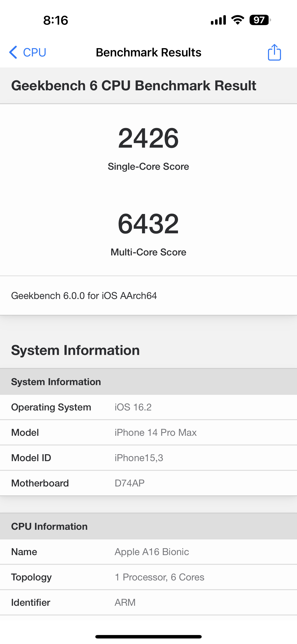The height and width of the screenshot is (644, 297).
Task: Tap the Name row label
Action: point(24,552)
